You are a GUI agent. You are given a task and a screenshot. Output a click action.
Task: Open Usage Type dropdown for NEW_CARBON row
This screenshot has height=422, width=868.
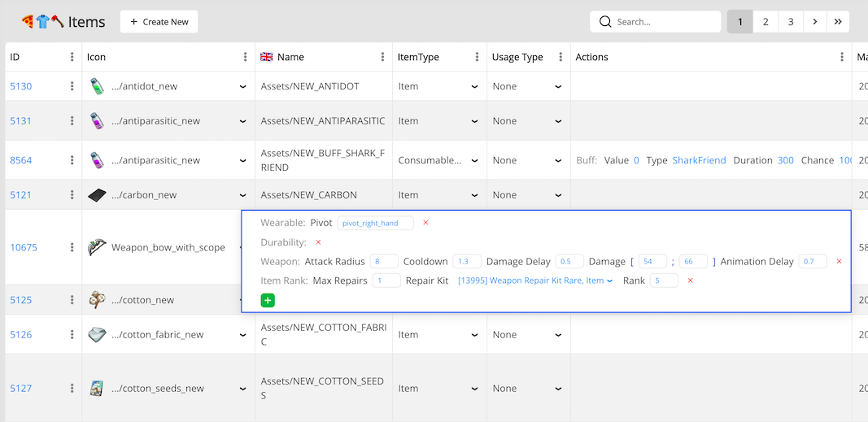click(558, 195)
